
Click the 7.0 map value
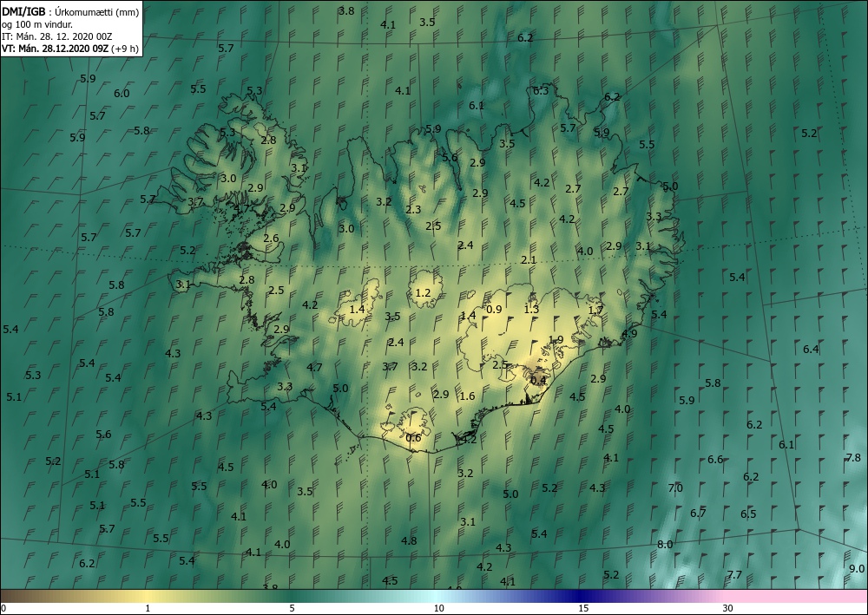pos(675,487)
